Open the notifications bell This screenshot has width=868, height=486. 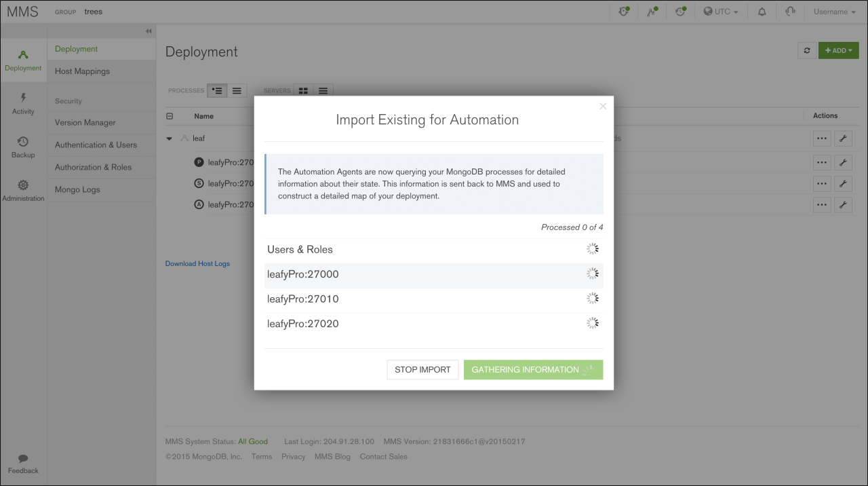tap(762, 12)
